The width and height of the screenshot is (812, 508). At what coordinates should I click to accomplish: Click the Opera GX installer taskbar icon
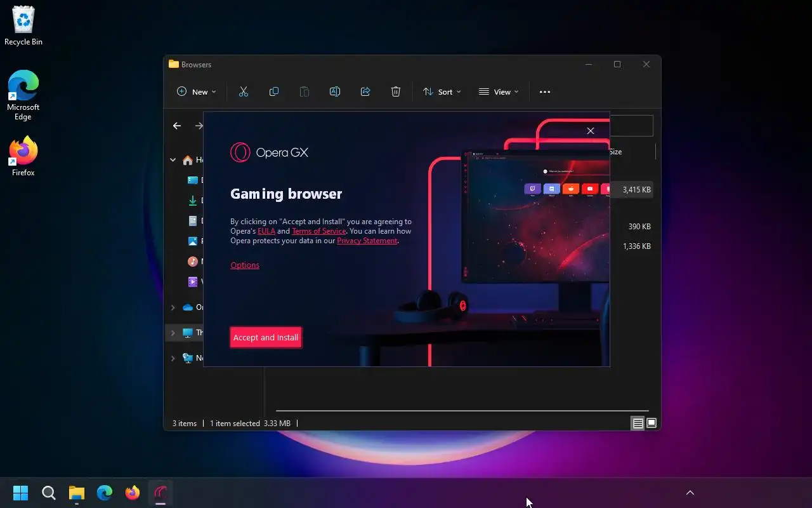(160, 493)
